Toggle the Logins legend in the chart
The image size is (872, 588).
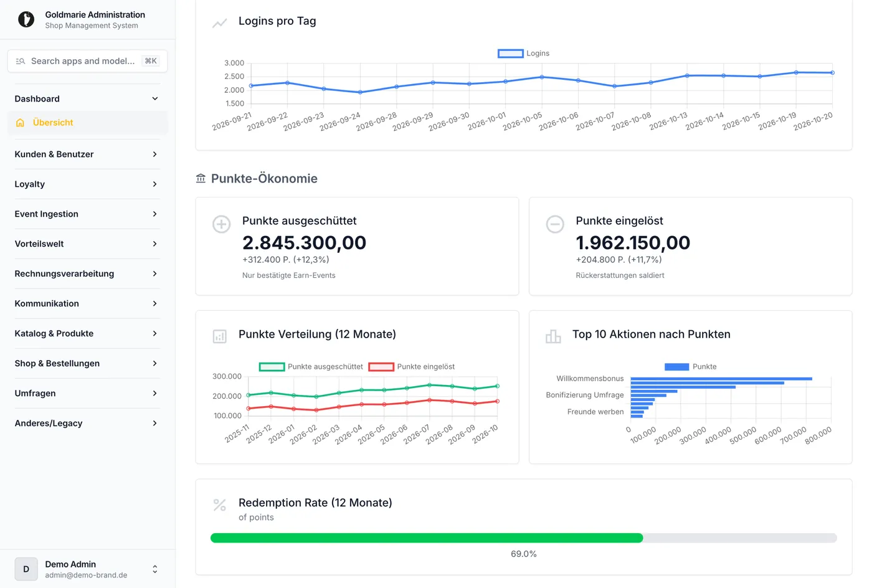coord(523,54)
